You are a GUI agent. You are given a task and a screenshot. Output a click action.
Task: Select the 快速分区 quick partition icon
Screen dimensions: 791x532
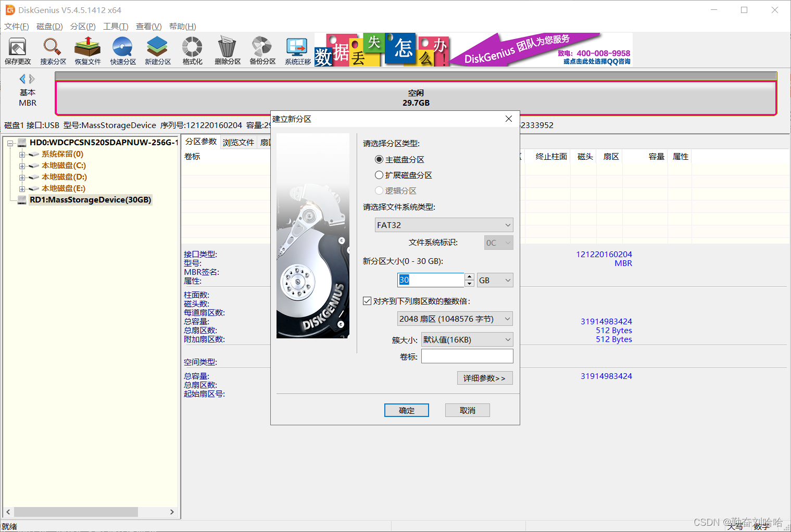coord(123,50)
